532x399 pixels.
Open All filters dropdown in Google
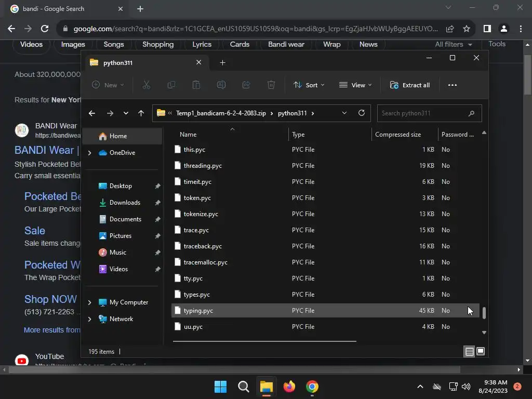point(453,45)
